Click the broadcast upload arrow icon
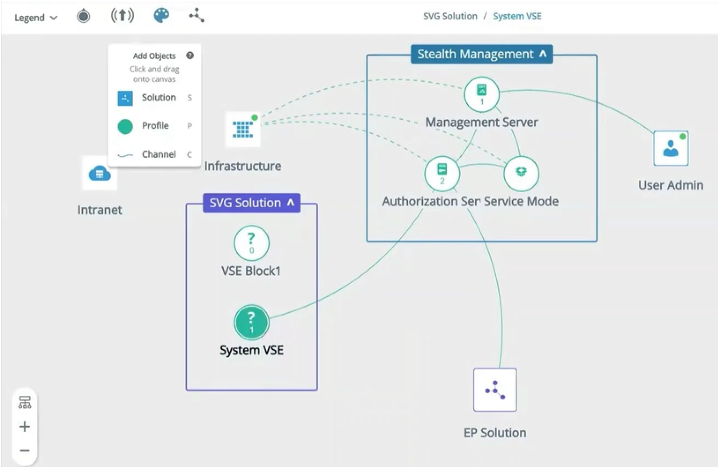This screenshot has height=467, width=718. click(121, 16)
